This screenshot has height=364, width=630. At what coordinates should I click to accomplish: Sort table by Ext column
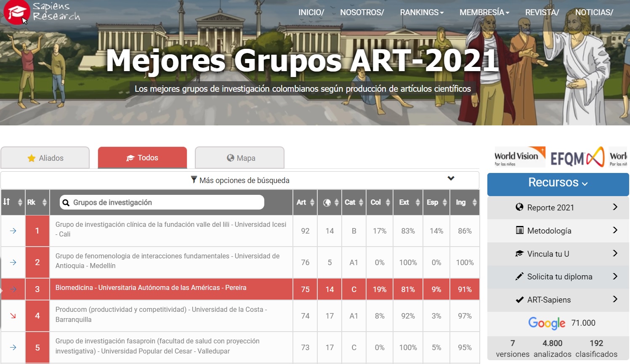[408, 202]
